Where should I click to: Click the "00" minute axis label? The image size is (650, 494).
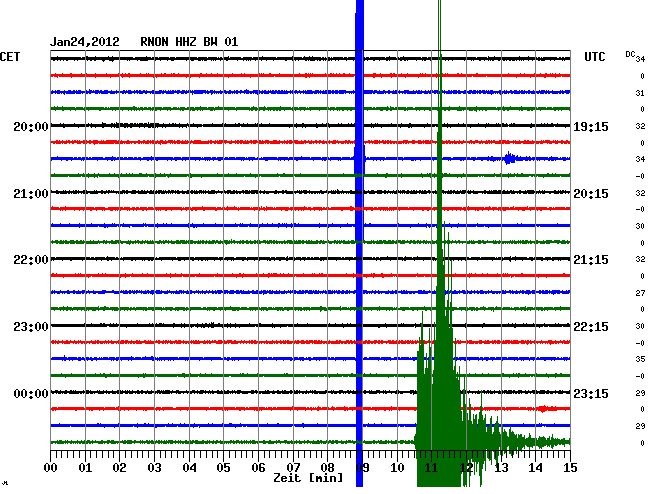click(51, 468)
